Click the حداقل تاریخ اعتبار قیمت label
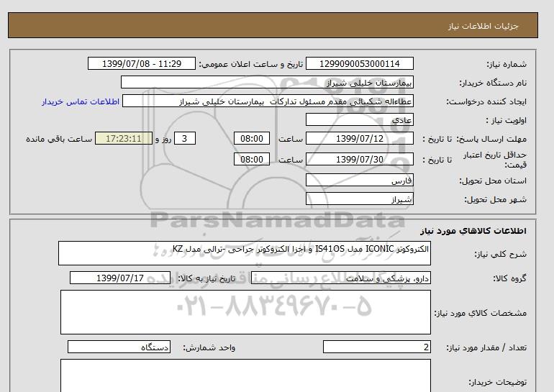This screenshot has width=554, height=392. [495, 160]
